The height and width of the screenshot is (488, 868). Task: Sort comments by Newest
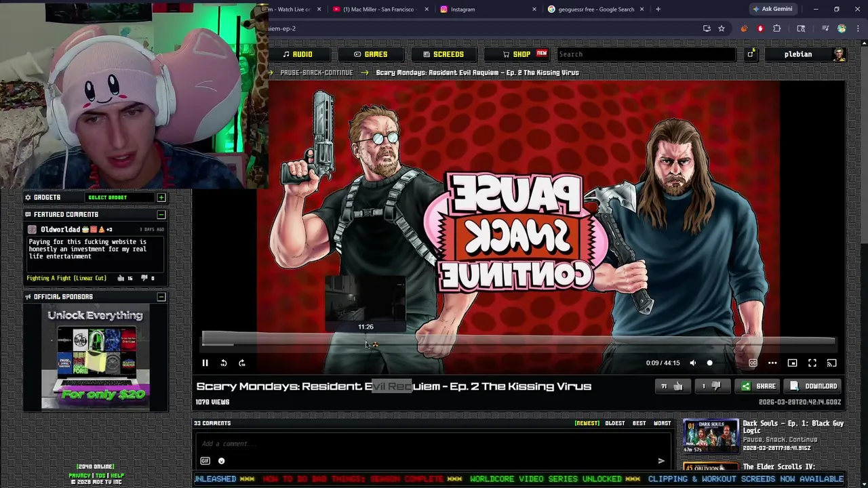pyautogui.click(x=587, y=424)
